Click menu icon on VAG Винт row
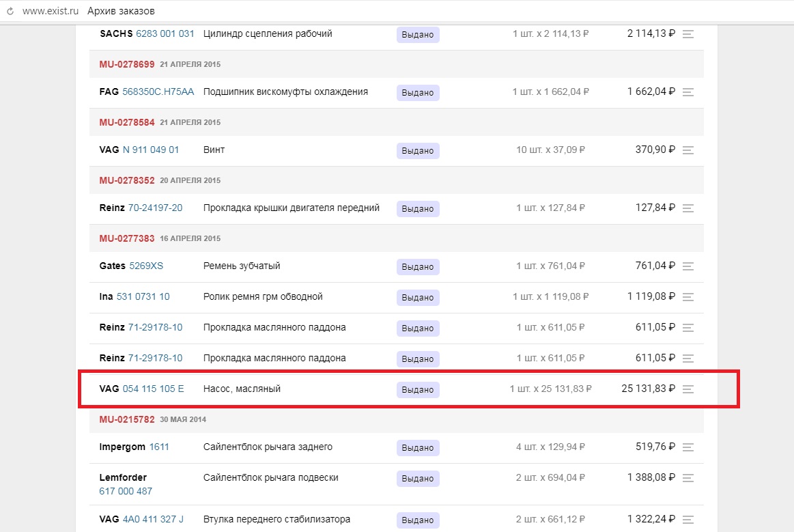Screen dimensions: 794x532 tap(688, 150)
